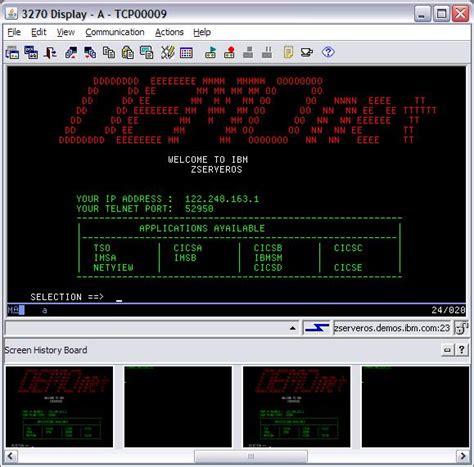Click the Receive File from host icon

tap(90, 53)
